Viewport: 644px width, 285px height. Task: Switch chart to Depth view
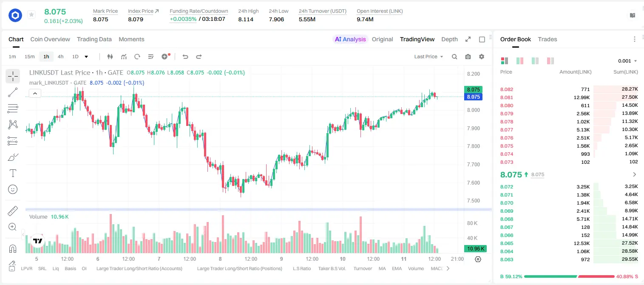[449, 39]
